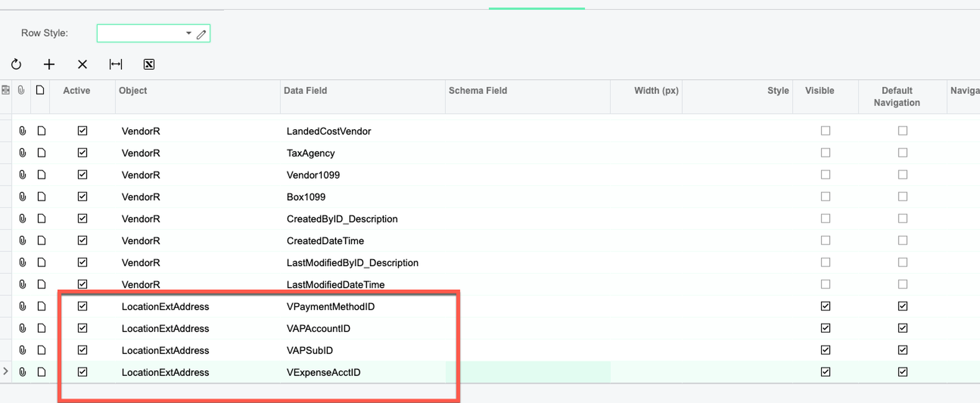
Task: Select the VAPSubID data field cell
Action: click(x=363, y=350)
